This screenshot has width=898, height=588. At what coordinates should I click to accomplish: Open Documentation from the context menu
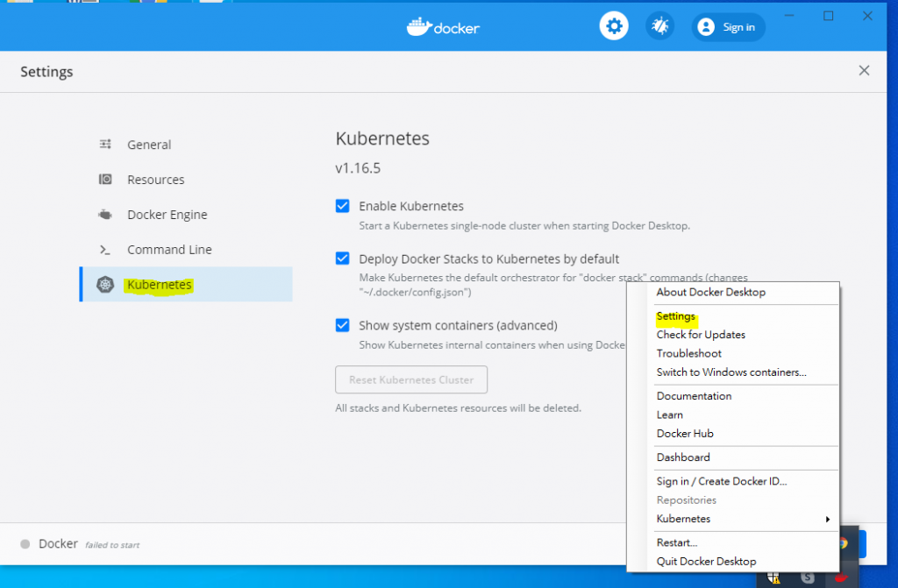click(694, 396)
